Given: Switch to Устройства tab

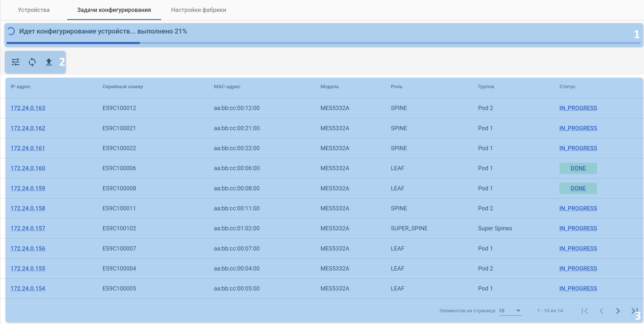Looking at the screenshot, I should coord(34,10).
